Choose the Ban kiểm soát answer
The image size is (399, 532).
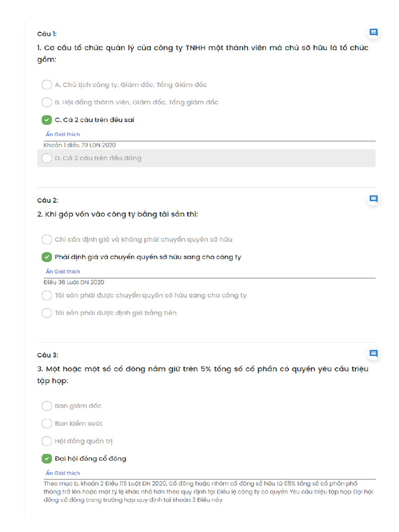click(47, 423)
